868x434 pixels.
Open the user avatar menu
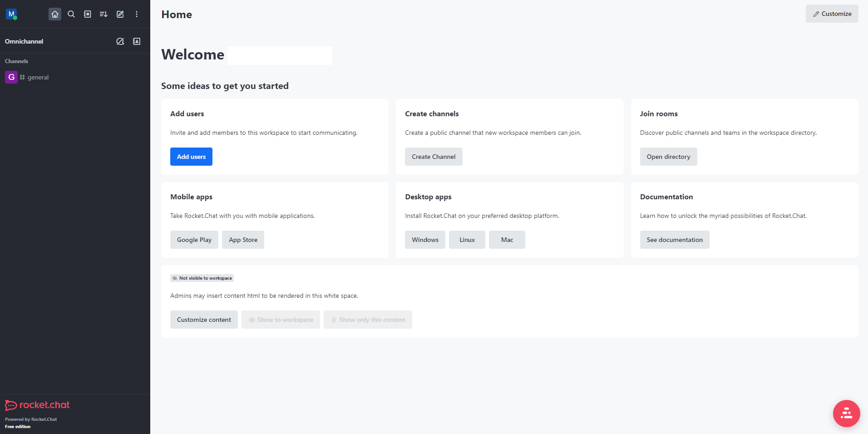pyautogui.click(x=11, y=14)
